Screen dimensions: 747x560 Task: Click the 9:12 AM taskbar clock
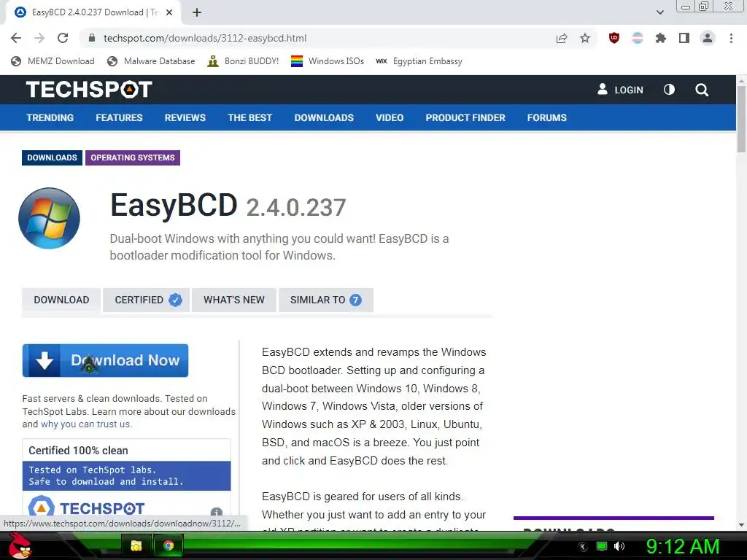(682, 546)
